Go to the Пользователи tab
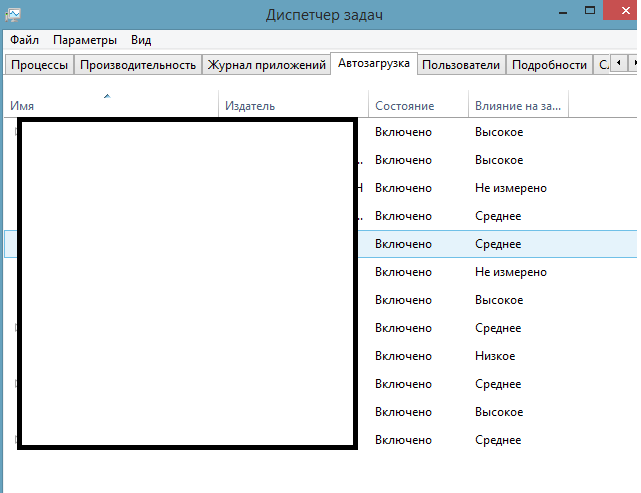 [461, 65]
